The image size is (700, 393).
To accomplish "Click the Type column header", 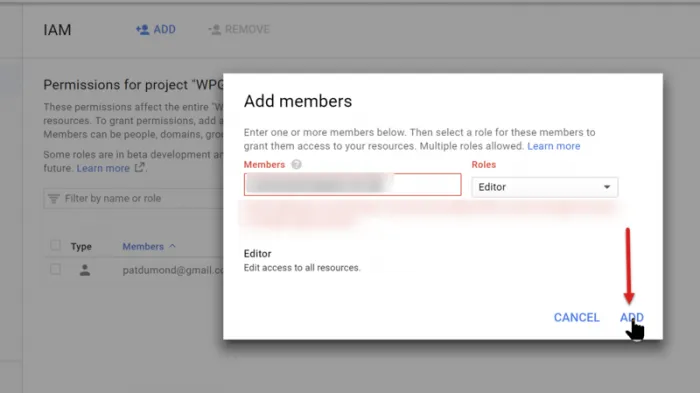I will coord(81,247).
